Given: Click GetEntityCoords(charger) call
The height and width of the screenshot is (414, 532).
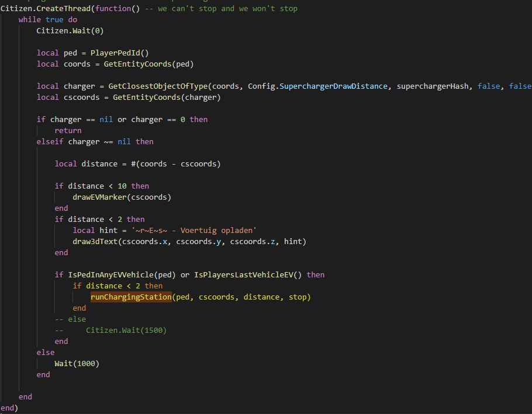Looking at the screenshot, I should pos(166,97).
